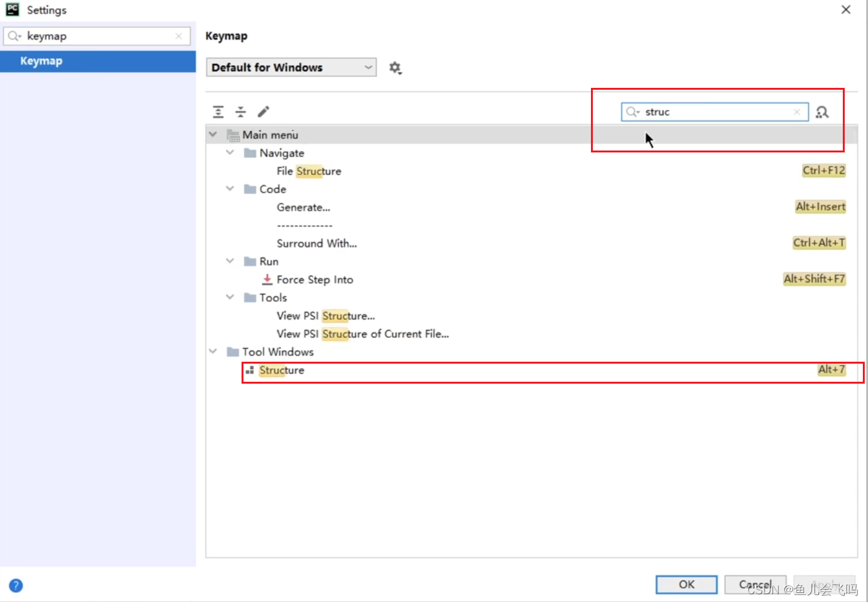
Task: Collapse the Code tree node
Action: click(x=230, y=189)
